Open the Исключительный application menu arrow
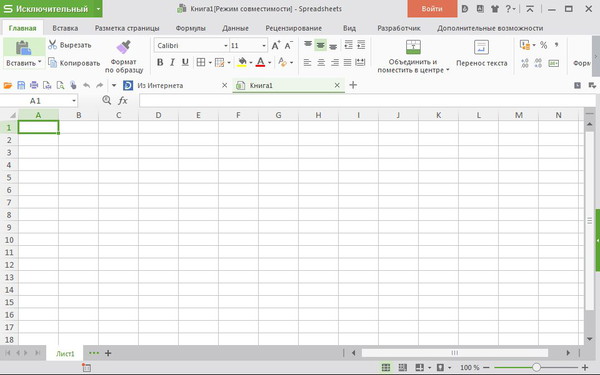600x375 pixels. (98, 9)
